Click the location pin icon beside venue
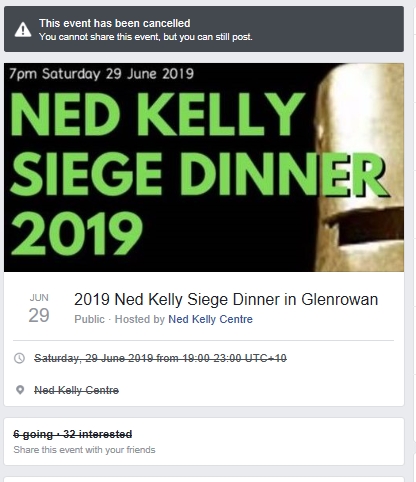416x482 pixels. click(x=20, y=390)
